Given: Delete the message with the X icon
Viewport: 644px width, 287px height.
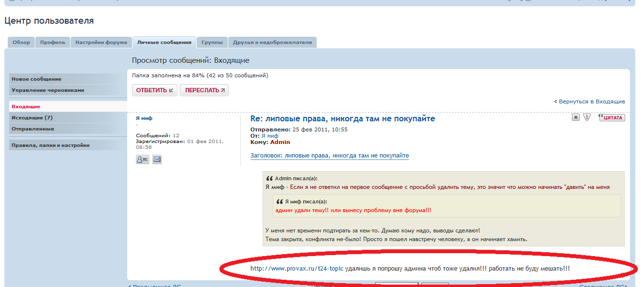Looking at the screenshot, I should point(575,117).
